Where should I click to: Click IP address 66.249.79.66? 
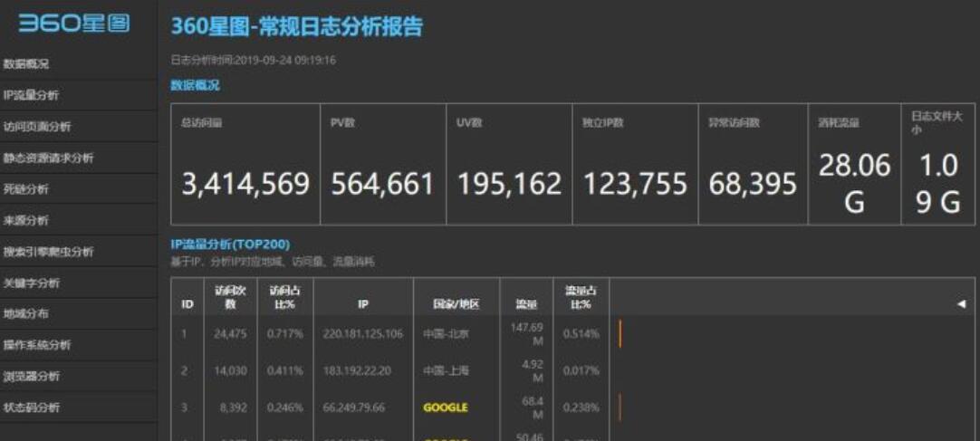[x=354, y=407]
